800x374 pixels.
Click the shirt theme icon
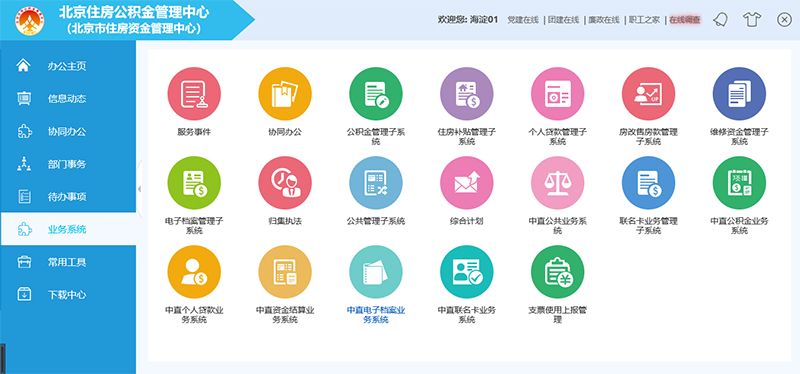tap(752, 20)
